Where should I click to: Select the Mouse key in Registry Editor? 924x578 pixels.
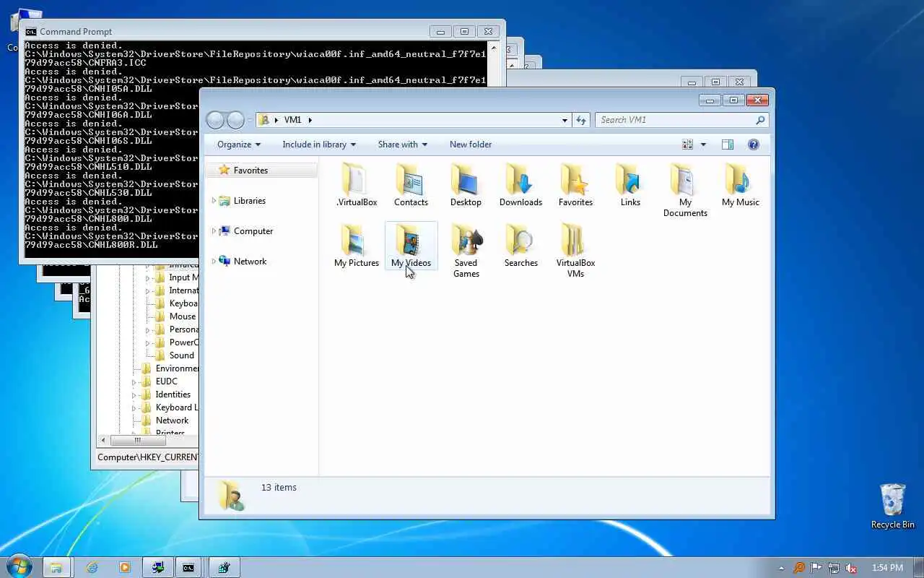(183, 316)
